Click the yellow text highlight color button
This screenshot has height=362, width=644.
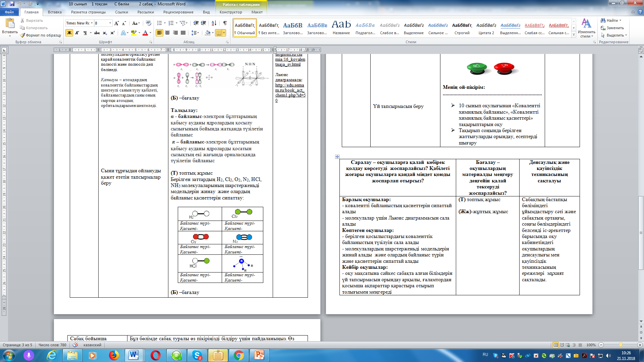133,33
